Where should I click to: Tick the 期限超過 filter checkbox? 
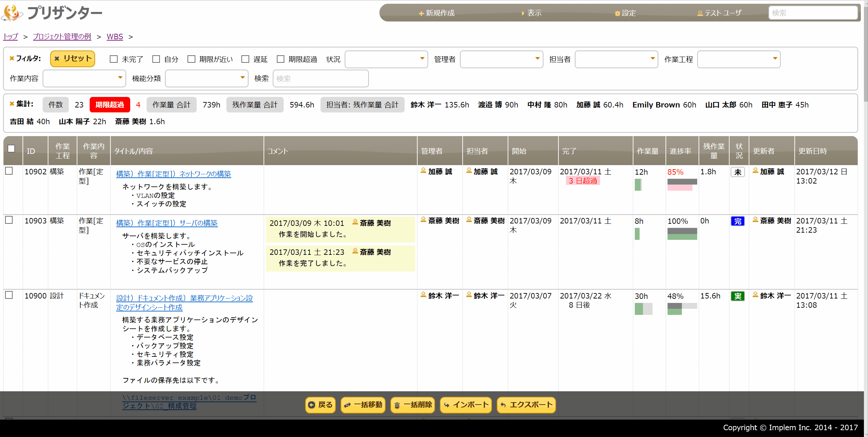[280, 59]
